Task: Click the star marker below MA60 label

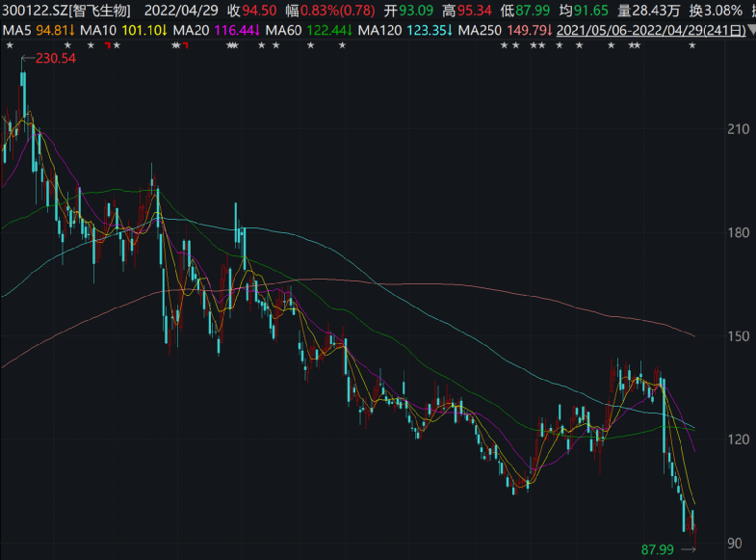Action: point(276,46)
